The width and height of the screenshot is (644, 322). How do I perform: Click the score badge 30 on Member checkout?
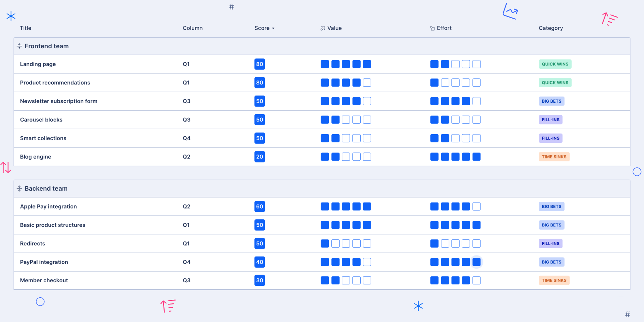(259, 280)
